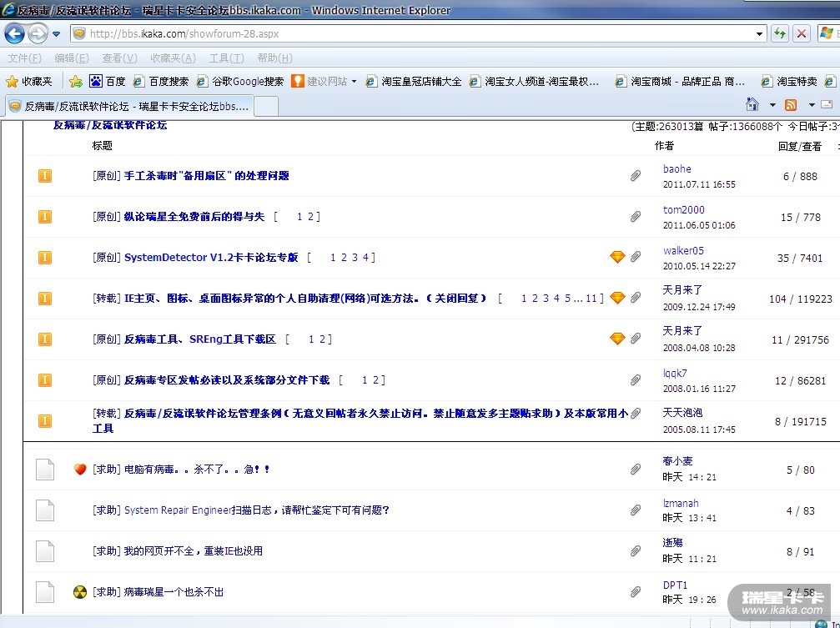This screenshot has height=628, width=840.
Task: Expand the RSS feeds dropdown arrow
Action: pos(811,105)
